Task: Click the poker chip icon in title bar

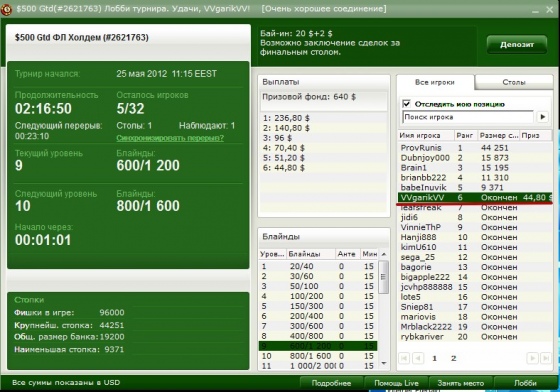Action: [6, 9]
